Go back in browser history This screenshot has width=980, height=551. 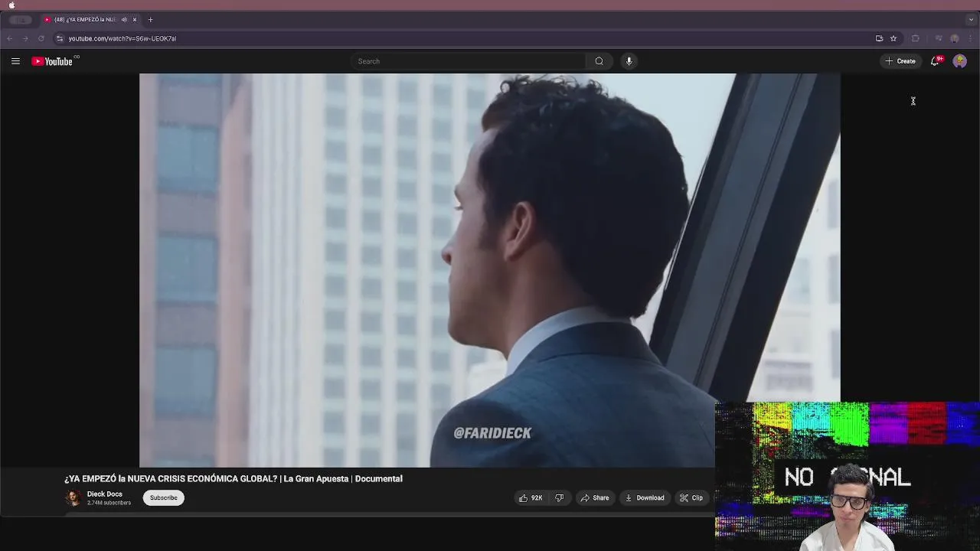click(9, 38)
